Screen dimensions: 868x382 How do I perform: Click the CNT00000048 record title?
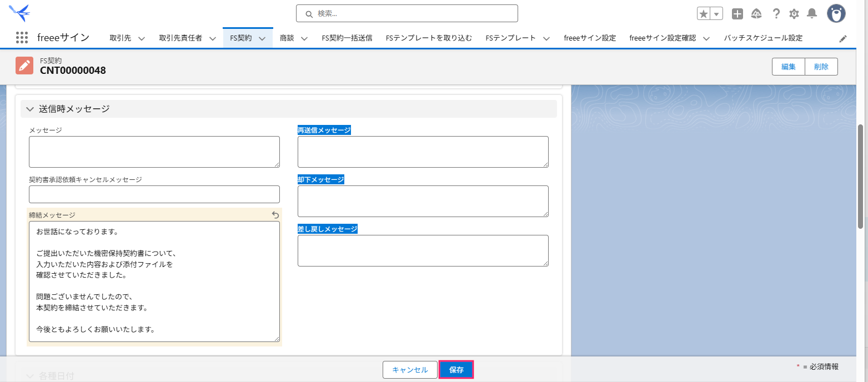click(x=73, y=71)
